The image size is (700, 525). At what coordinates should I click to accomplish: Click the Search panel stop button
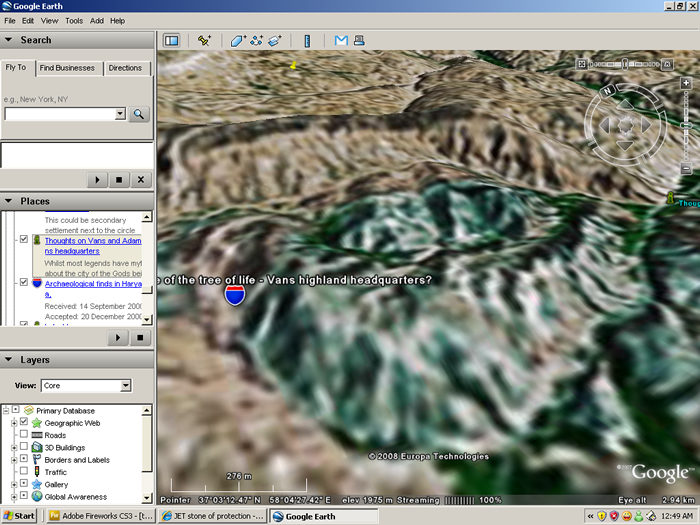[119, 180]
